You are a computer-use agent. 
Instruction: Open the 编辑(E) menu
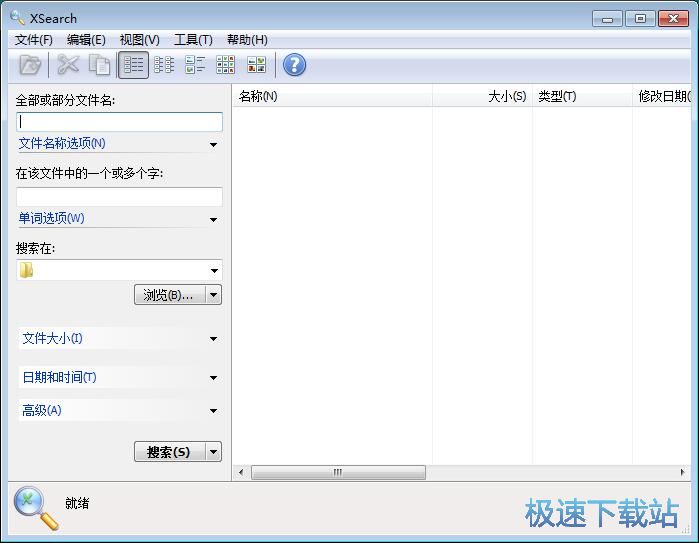[86, 40]
